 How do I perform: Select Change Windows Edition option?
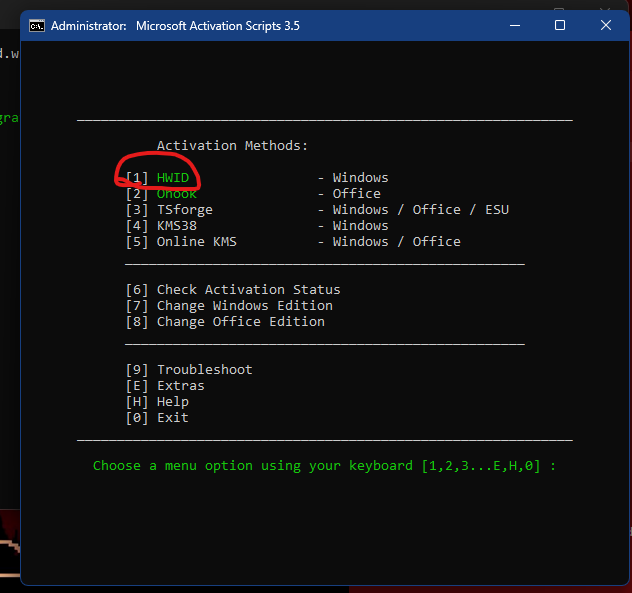(x=229, y=306)
